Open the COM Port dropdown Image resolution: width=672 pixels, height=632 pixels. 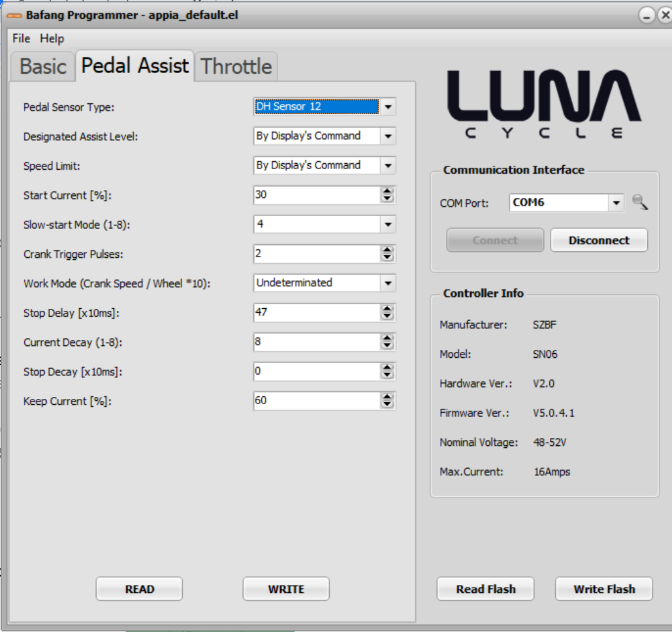click(x=616, y=202)
